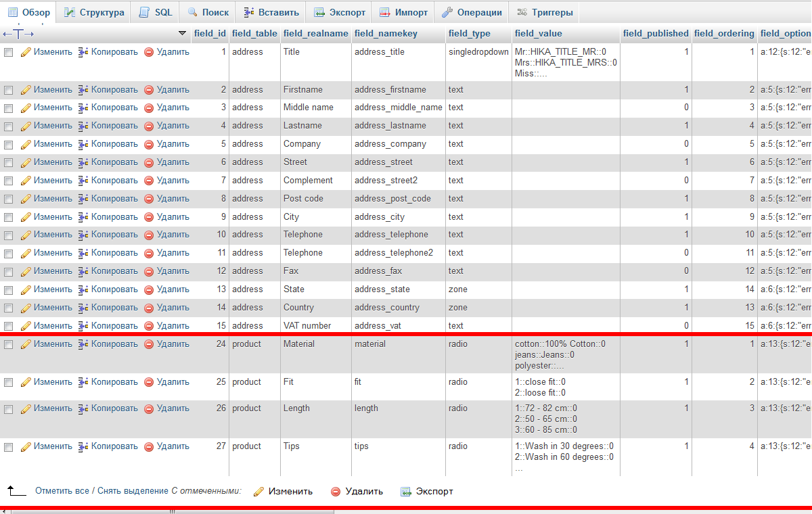Select the checkbox for Country row

pyautogui.click(x=9, y=308)
